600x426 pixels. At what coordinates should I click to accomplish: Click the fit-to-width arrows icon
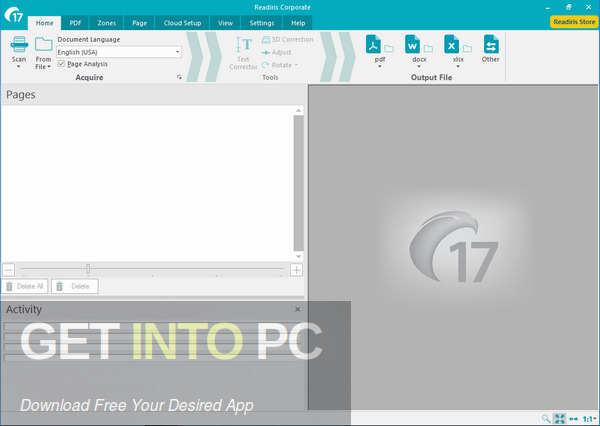click(573, 419)
